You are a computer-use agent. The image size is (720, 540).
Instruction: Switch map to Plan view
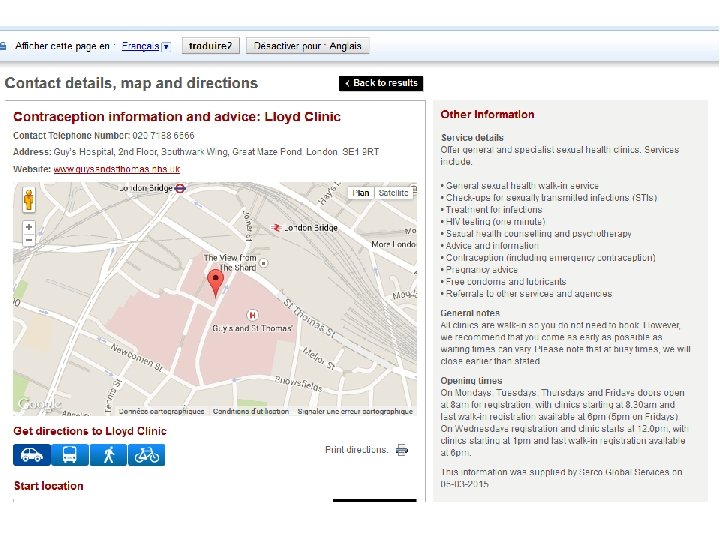(361, 193)
